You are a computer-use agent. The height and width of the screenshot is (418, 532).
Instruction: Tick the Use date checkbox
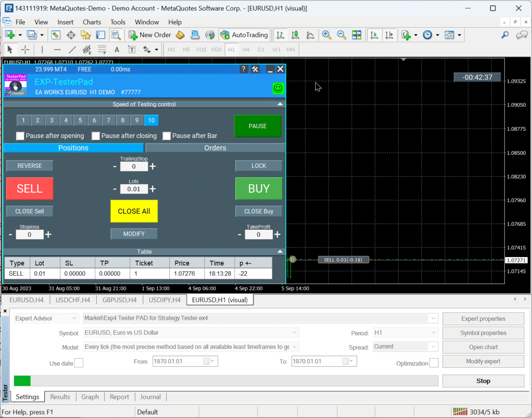pos(78,363)
